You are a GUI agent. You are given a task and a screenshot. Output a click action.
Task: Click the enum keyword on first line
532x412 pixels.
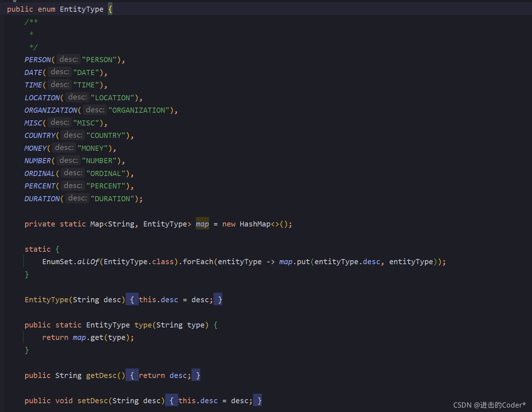pos(46,9)
